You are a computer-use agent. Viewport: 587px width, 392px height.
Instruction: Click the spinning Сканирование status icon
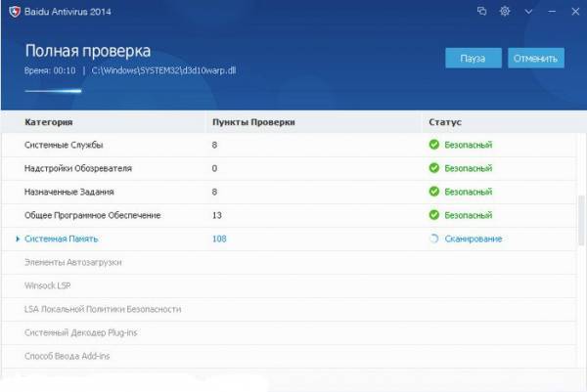[x=433, y=239]
